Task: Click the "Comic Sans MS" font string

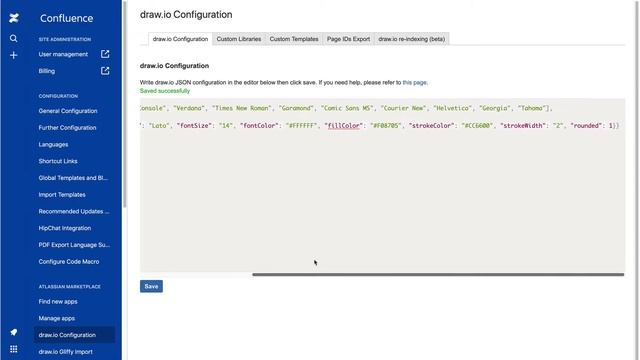Action: click(347, 108)
